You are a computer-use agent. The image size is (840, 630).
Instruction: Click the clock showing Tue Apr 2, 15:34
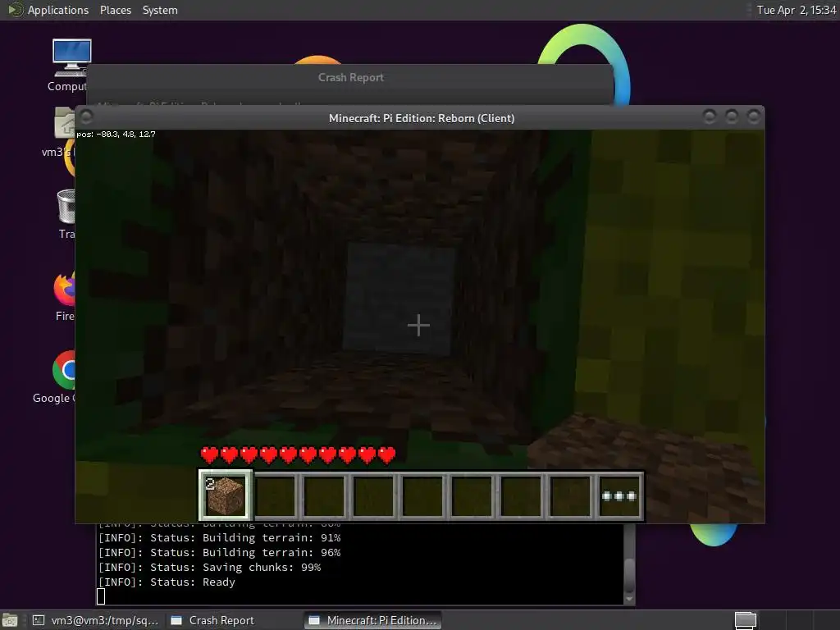[796, 10]
